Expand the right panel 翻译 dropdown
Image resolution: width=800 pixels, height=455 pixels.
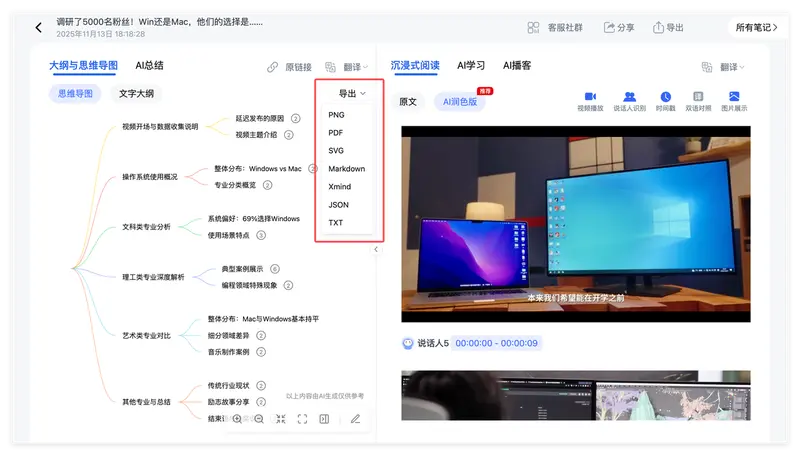[x=732, y=67]
